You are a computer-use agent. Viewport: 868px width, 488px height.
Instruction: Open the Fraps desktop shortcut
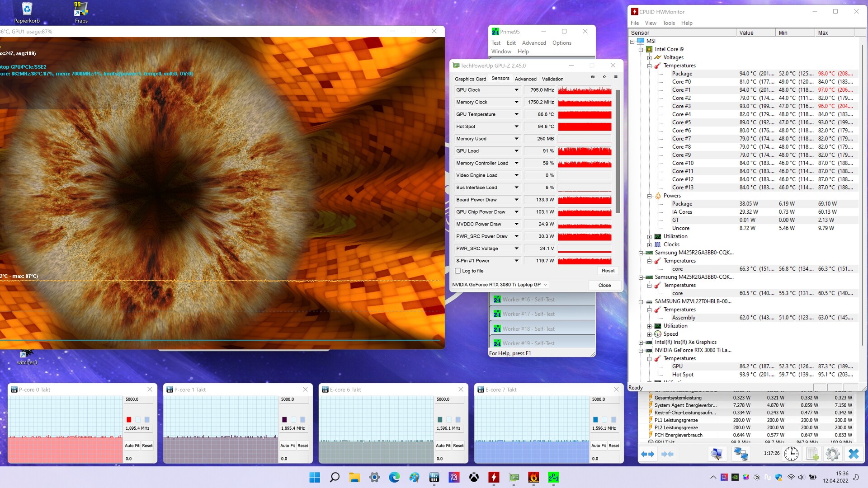pos(81,13)
